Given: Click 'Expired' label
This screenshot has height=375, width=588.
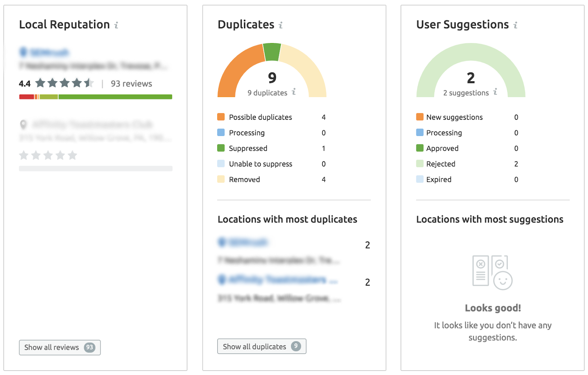Looking at the screenshot, I should click(439, 179).
